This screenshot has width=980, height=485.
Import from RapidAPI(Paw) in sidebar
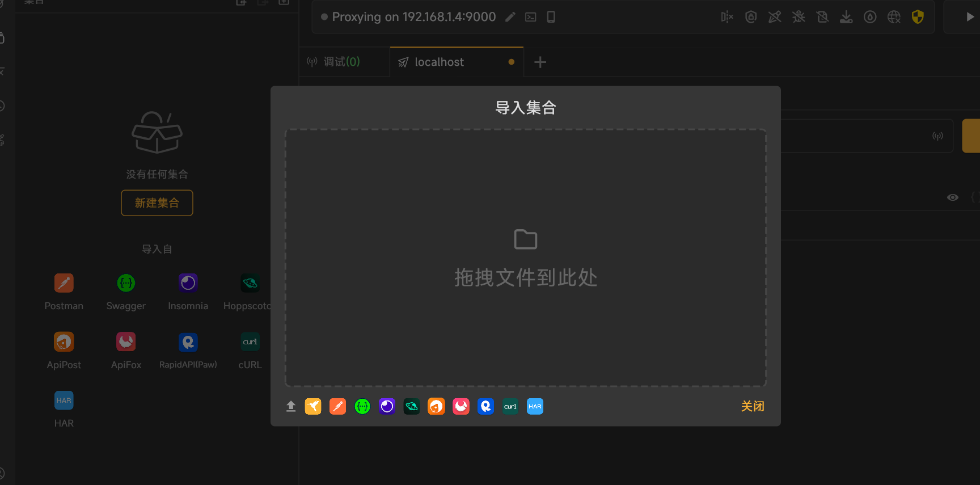(188, 351)
